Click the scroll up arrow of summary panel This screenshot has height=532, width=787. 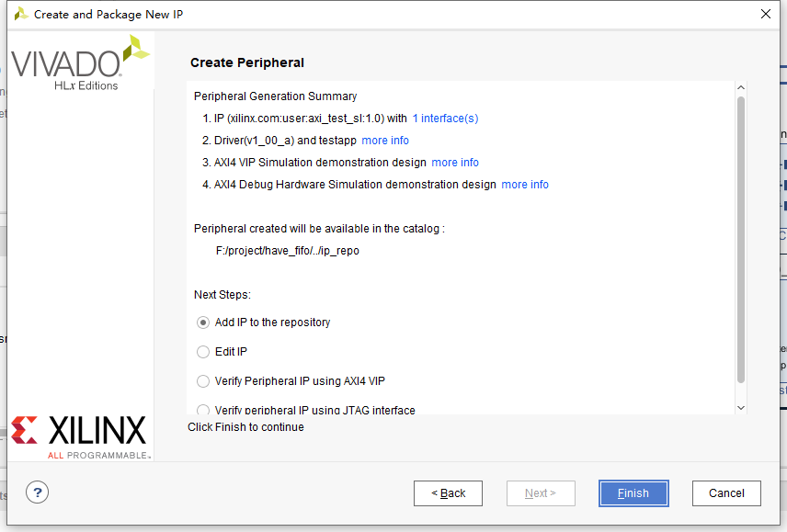tap(741, 87)
